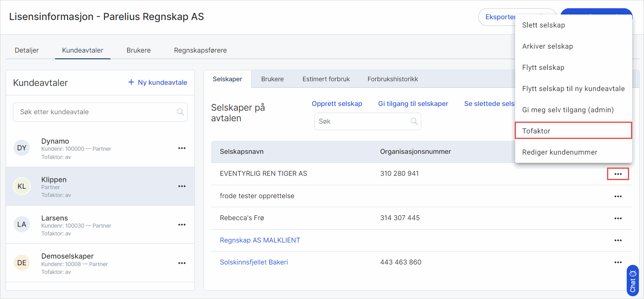
Task: Open the Regnskap AS MALKLIENT link
Action: point(260,240)
